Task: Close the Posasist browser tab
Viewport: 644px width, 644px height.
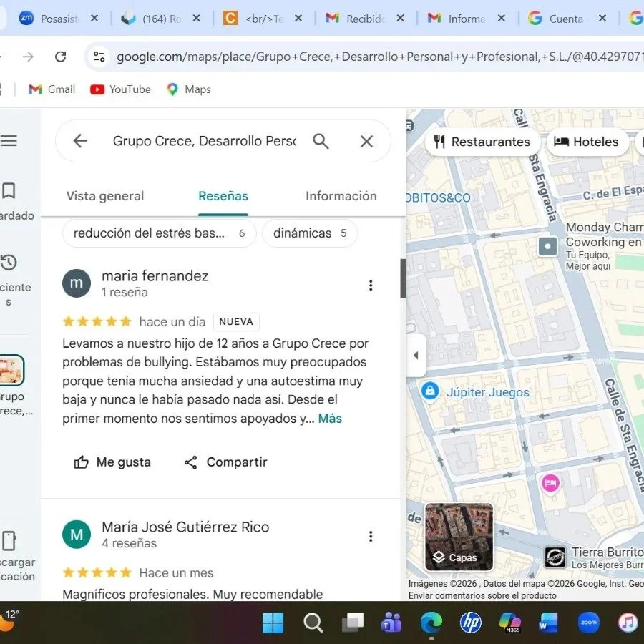Action: click(x=94, y=19)
